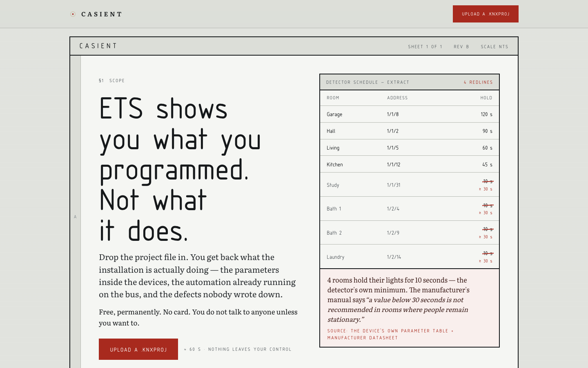The image size is (588, 368).
Task: Select the 'REV B' label
Action: [x=461, y=47]
